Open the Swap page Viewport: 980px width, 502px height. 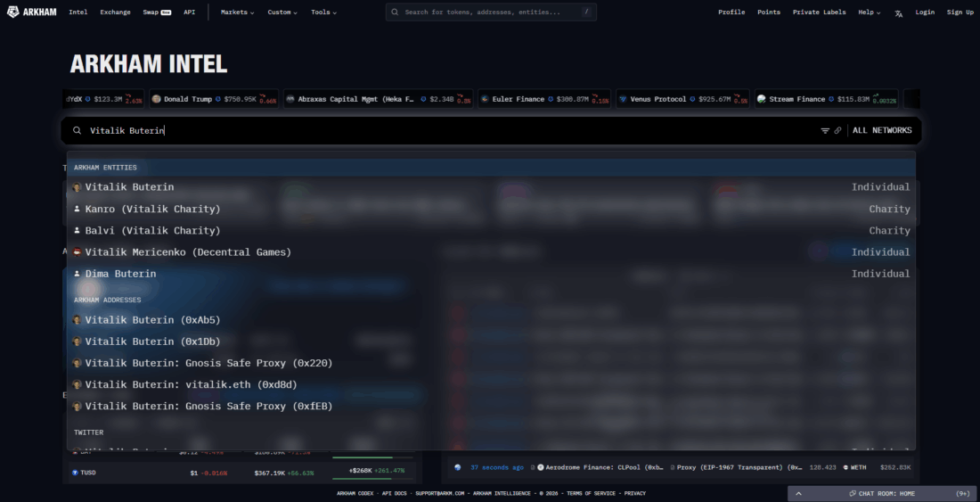(x=157, y=12)
